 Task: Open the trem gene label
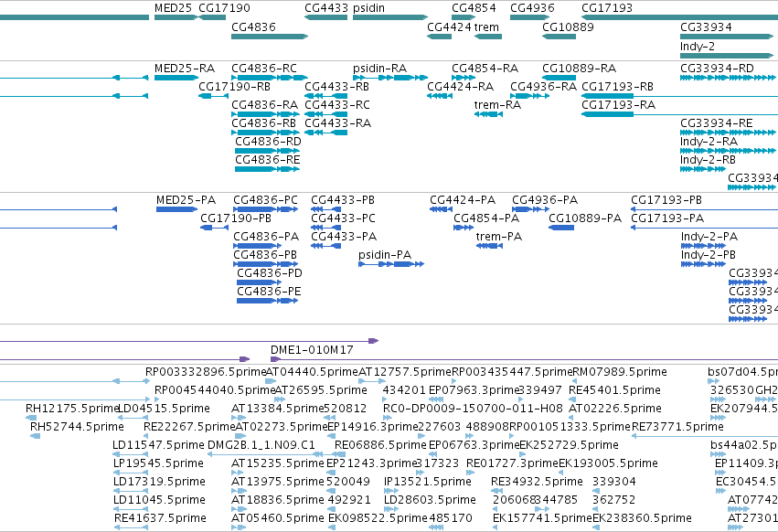[x=486, y=27]
